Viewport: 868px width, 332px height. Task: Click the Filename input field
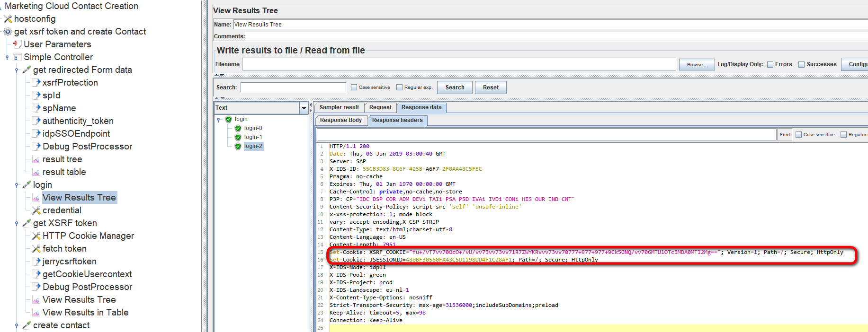[x=459, y=64]
